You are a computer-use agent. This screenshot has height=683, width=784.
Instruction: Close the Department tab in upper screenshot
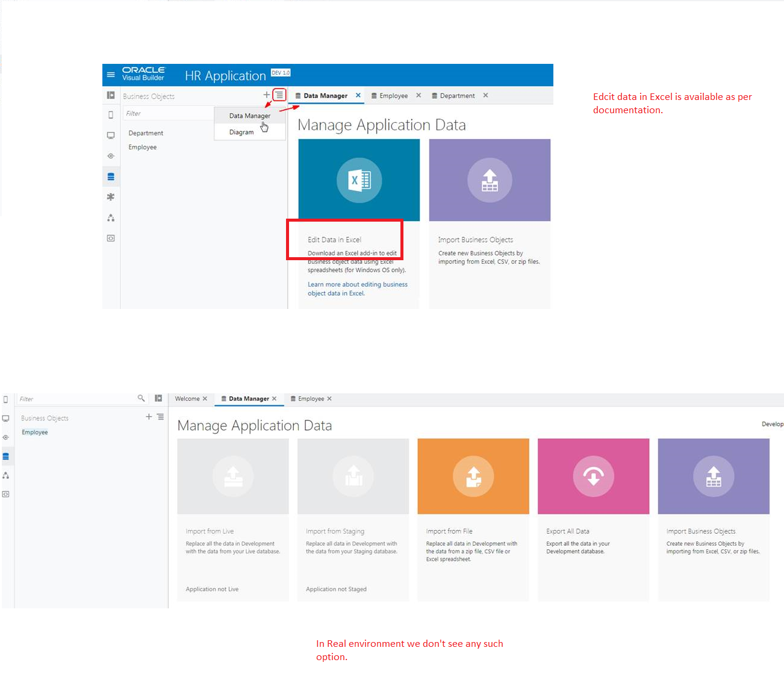pos(485,95)
